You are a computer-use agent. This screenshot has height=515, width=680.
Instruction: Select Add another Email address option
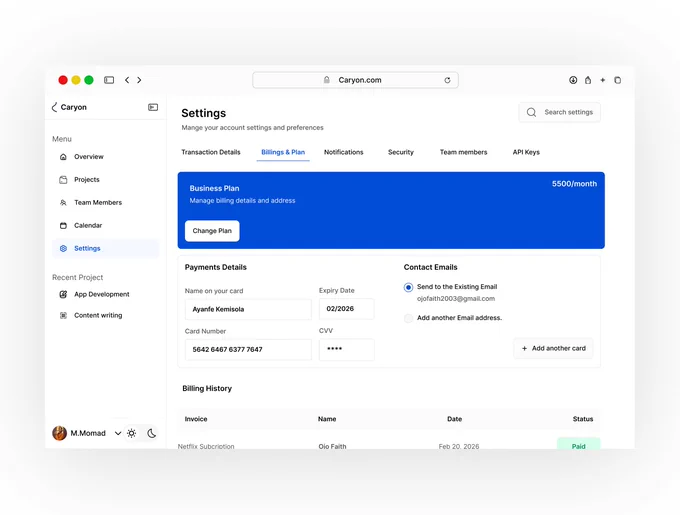[408, 318]
